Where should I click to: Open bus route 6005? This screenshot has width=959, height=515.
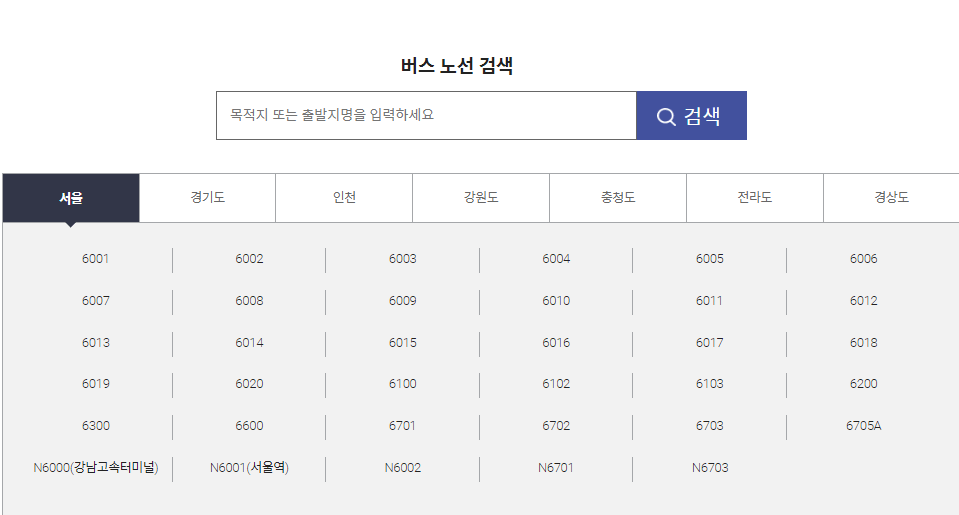(x=709, y=259)
